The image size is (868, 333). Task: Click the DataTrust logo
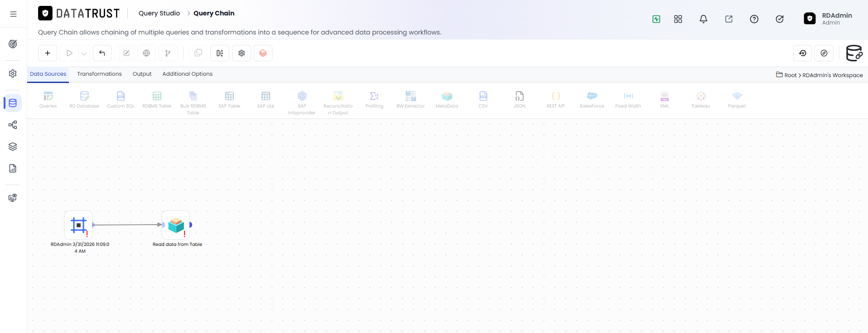pyautogui.click(x=79, y=13)
